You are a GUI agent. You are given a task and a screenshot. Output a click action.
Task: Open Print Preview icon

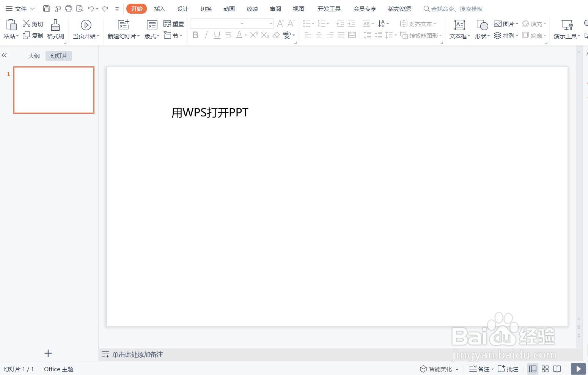[x=80, y=8]
